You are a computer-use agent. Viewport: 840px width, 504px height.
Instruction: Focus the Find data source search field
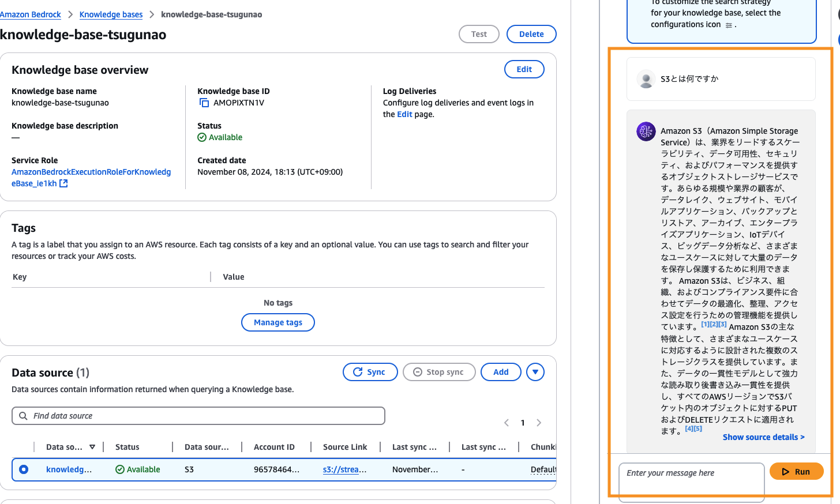[x=198, y=416]
